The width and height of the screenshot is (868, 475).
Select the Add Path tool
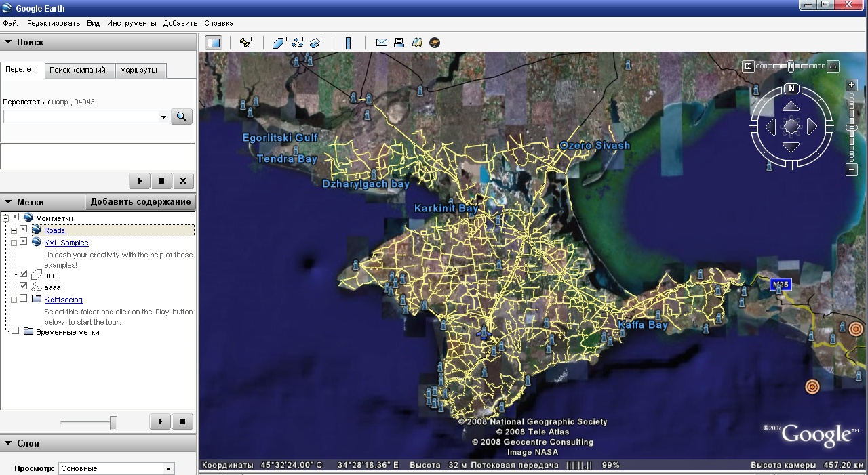297,43
